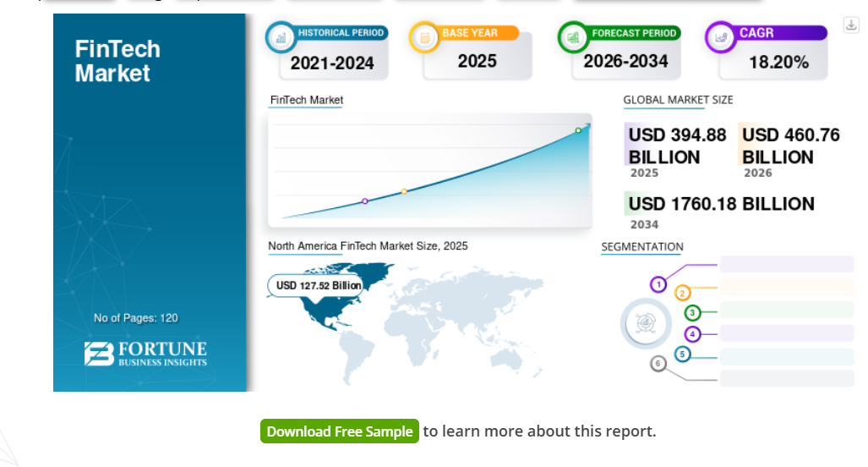Image resolution: width=868 pixels, height=467 pixels.
Task: Click the No of Pages: 120 text
Action: [x=135, y=318]
